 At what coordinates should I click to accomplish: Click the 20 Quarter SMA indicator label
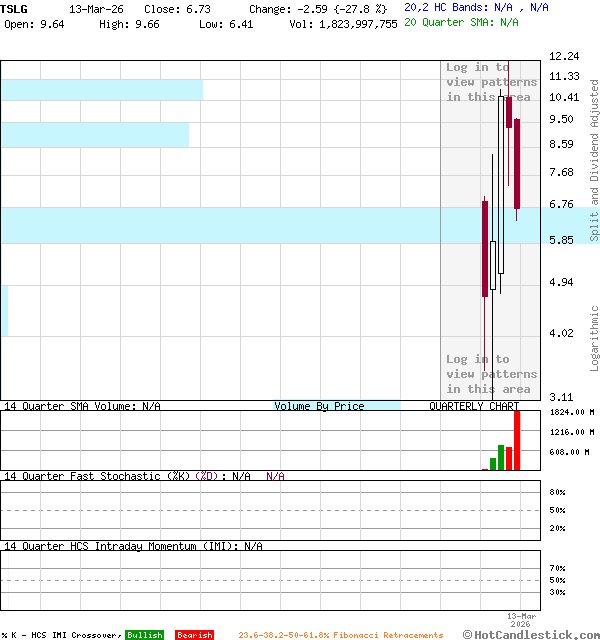(x=461, y=22)
